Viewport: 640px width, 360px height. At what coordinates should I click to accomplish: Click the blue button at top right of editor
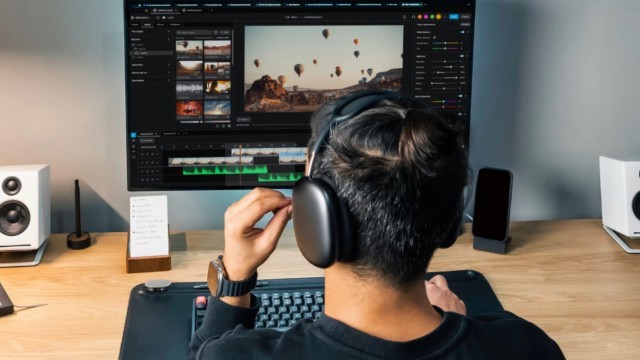tap(453, 17)
